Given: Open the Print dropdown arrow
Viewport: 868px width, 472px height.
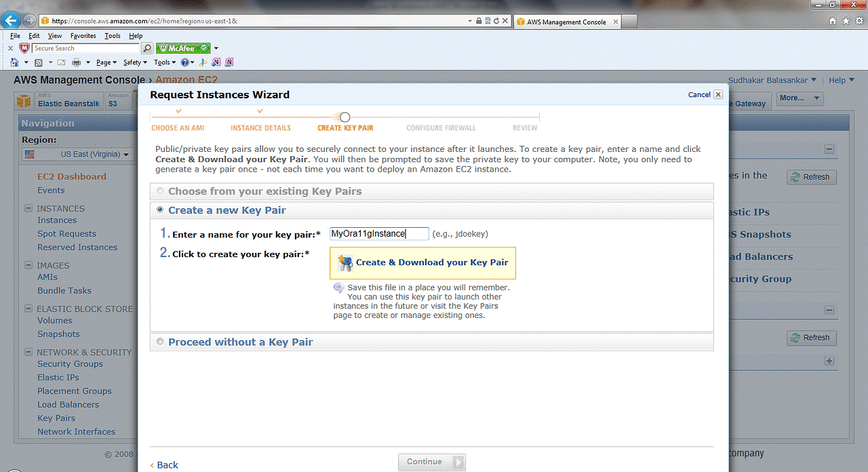Looking at the screenshot, I should 87,62.
